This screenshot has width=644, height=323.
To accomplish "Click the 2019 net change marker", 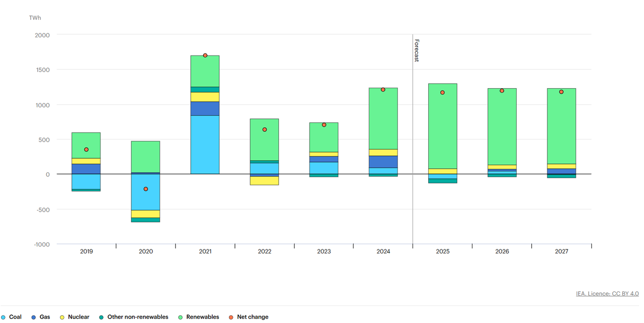I will coord(87,150).
